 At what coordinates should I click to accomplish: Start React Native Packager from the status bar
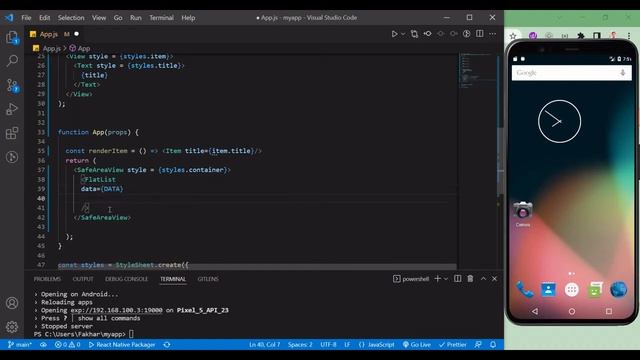(x=122, y=345)
